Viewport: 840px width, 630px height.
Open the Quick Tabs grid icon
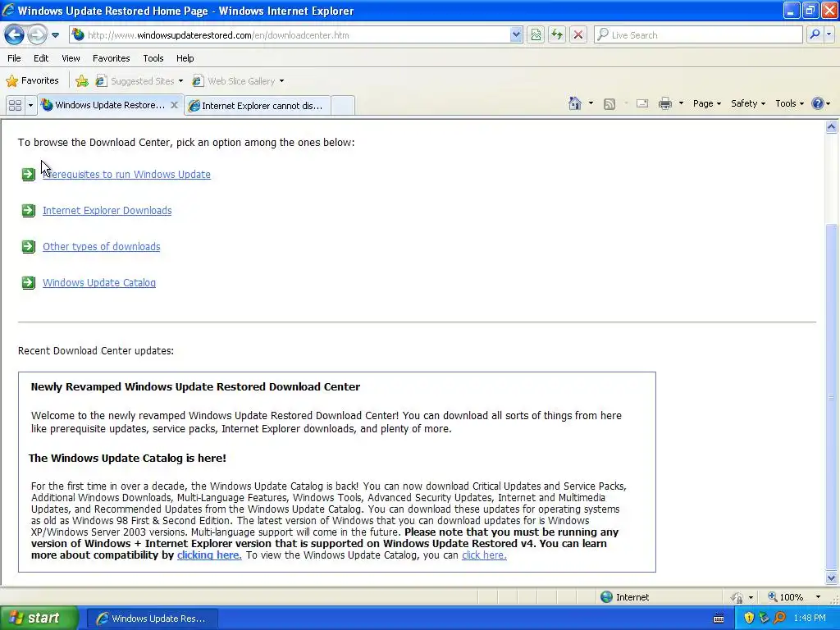pos(15,106)
